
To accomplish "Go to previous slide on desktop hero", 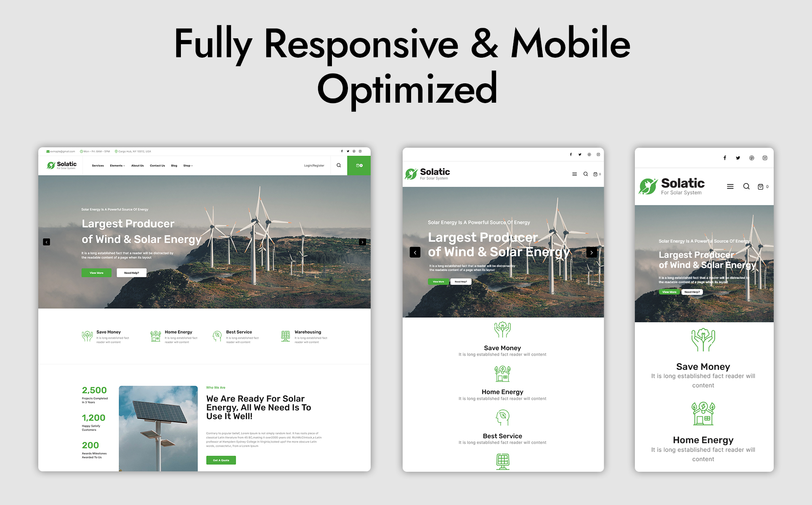I will pyautogui.click(x=47, y=242).
